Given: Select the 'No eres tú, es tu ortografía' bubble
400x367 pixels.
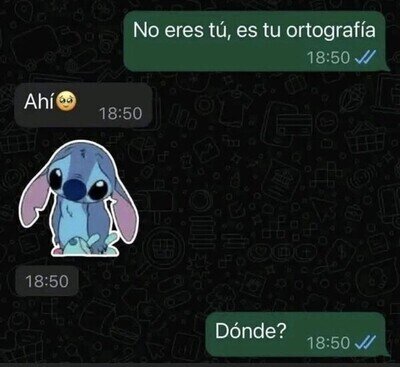Looking at the screenshot, I should click(257, 41).
